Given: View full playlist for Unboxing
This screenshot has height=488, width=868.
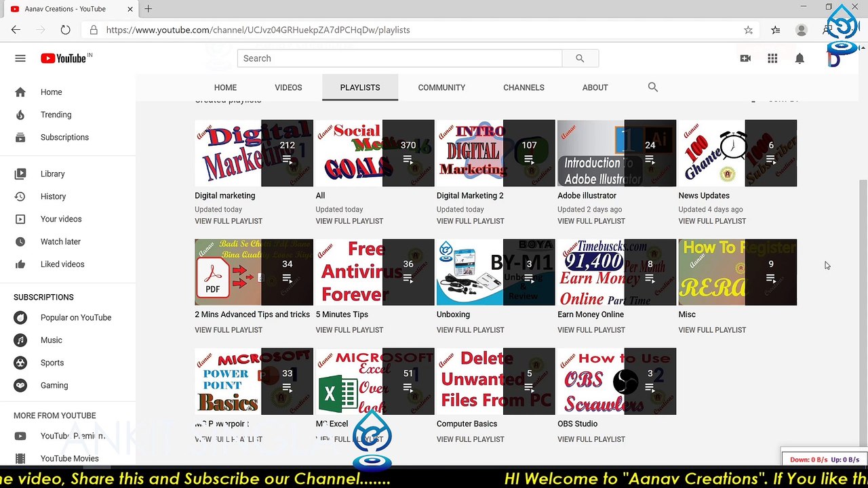Looking at the screenshot, I should [x=471, y=330].
